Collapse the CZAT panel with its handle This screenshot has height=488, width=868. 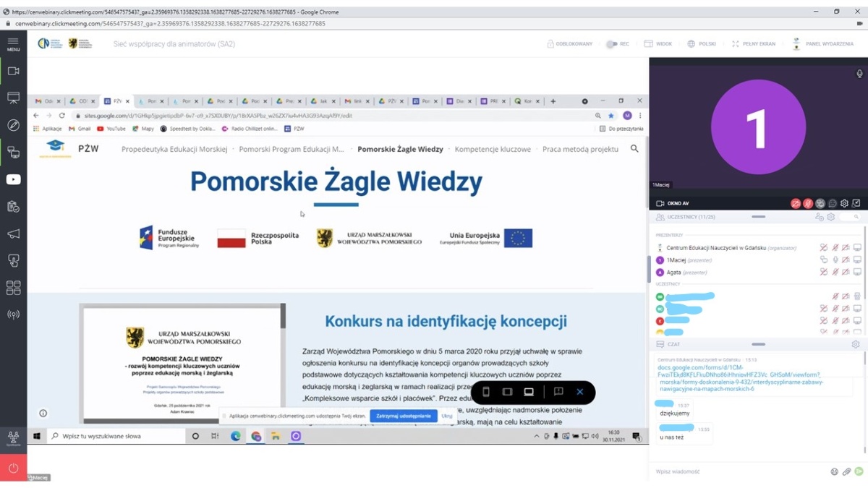pyautogui.click(x=759, y=343)
